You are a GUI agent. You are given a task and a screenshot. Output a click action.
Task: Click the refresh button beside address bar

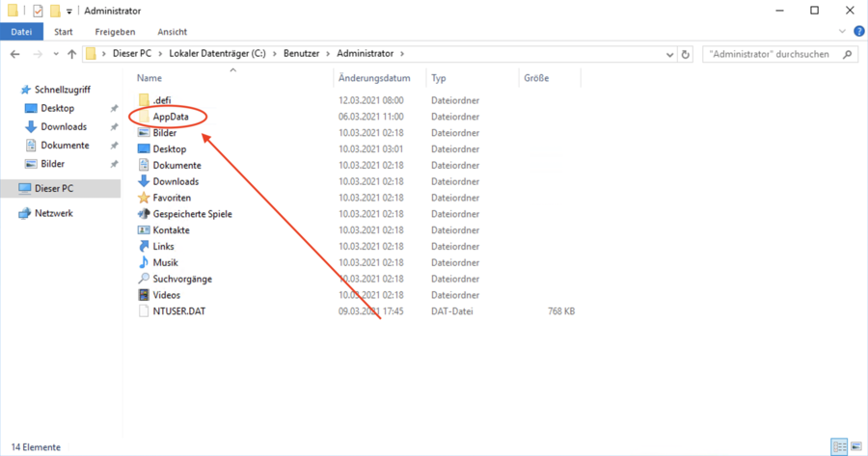(x=686, y=55)
